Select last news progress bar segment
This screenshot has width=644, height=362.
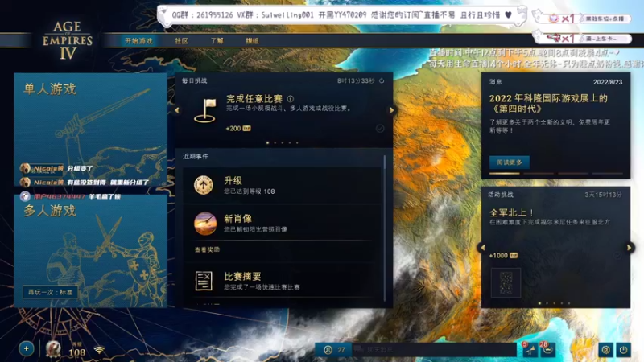coord(608,174)
